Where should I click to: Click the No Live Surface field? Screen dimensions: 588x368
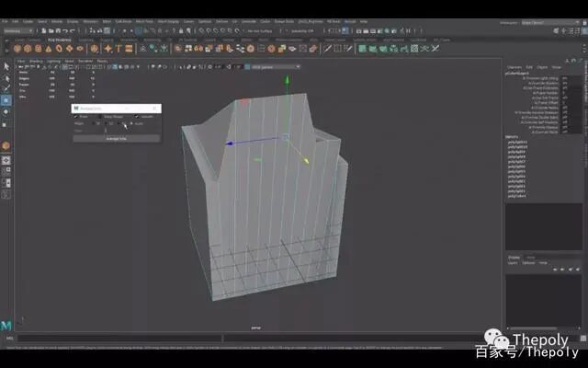(x=260, y=30)
